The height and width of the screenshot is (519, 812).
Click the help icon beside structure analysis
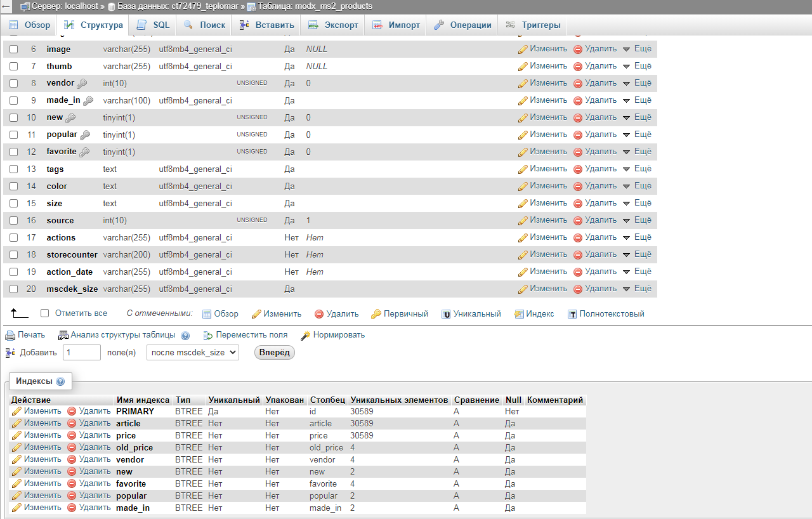click(x=185, y=336)
